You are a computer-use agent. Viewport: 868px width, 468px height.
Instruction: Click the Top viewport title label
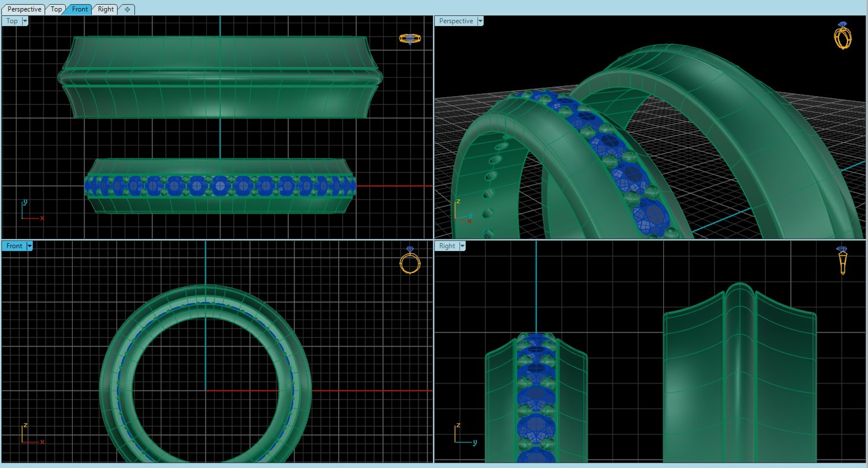(x=12, y=21)
